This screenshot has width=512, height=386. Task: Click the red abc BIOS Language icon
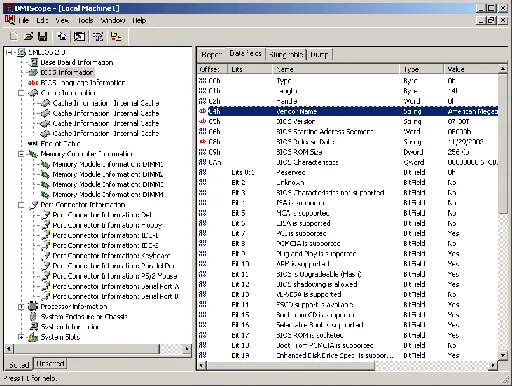click(33, 82)
